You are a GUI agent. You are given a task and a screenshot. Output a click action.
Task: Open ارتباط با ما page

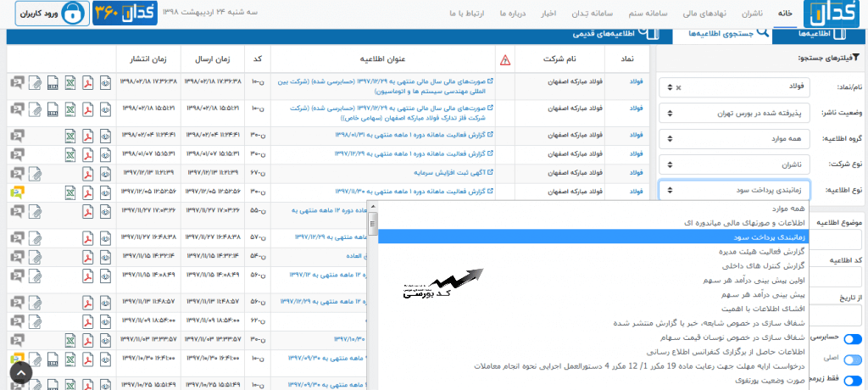click(x=467, y=14)
